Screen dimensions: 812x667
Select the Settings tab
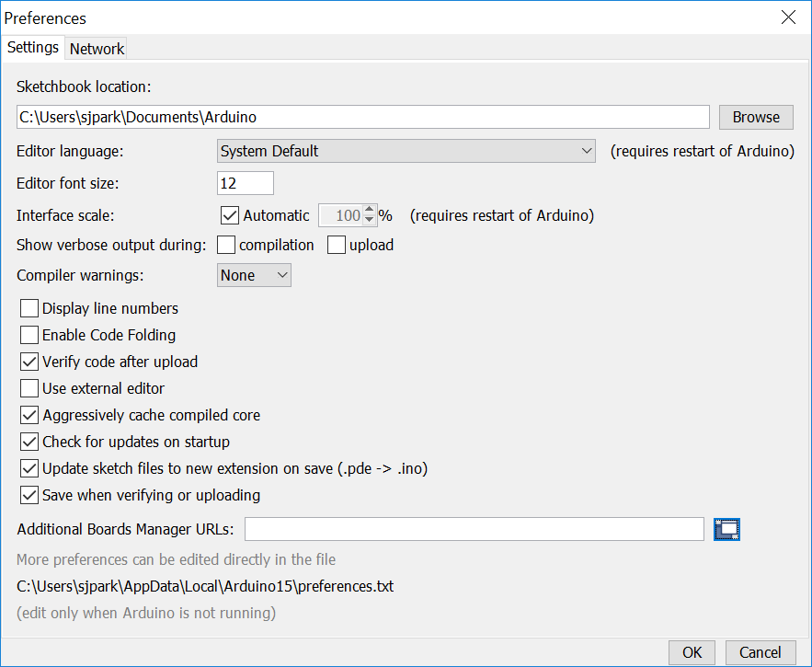click(32, 47)
